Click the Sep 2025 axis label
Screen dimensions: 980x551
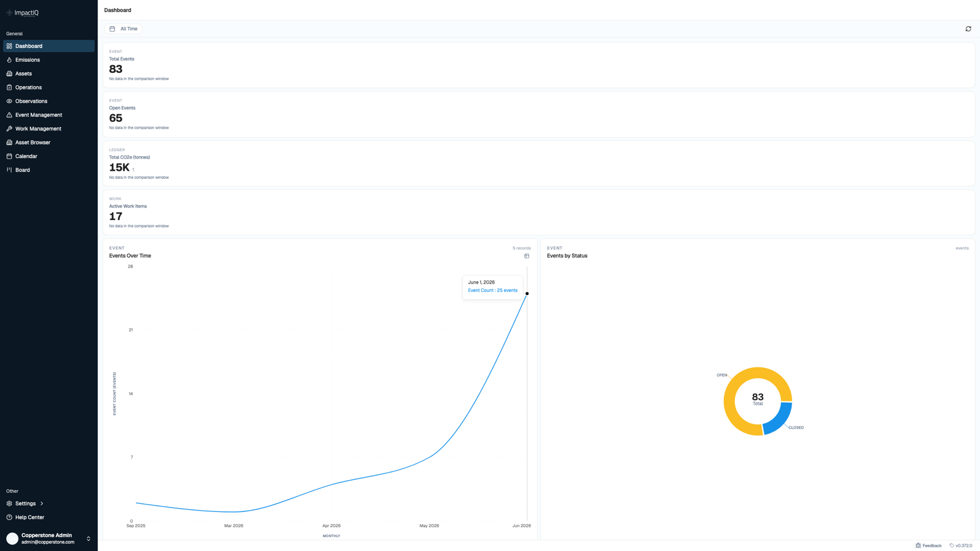pyautogui.click(x=136, y=526)
